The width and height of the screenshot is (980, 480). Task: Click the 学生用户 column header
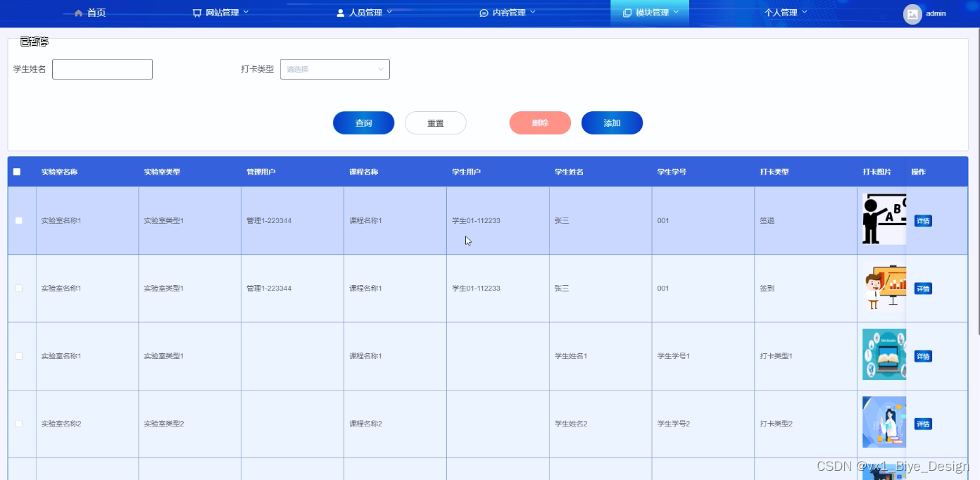coord(466,172)
